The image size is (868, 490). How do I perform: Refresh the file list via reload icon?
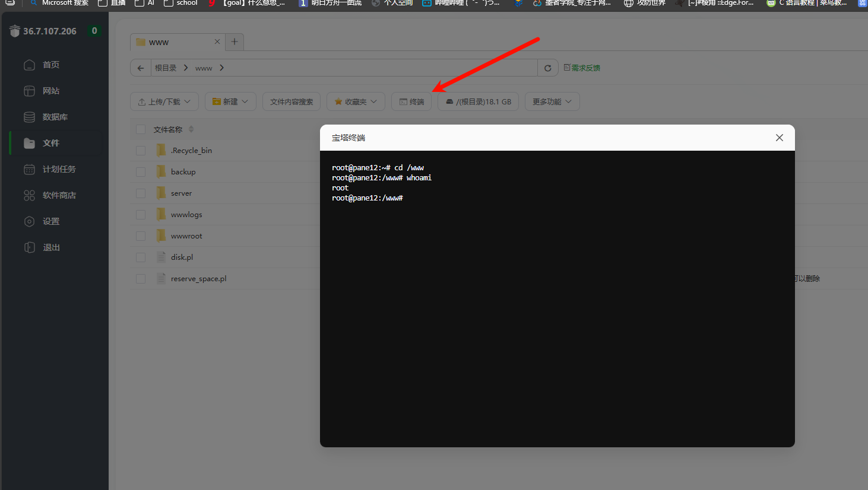pos(547,68)
